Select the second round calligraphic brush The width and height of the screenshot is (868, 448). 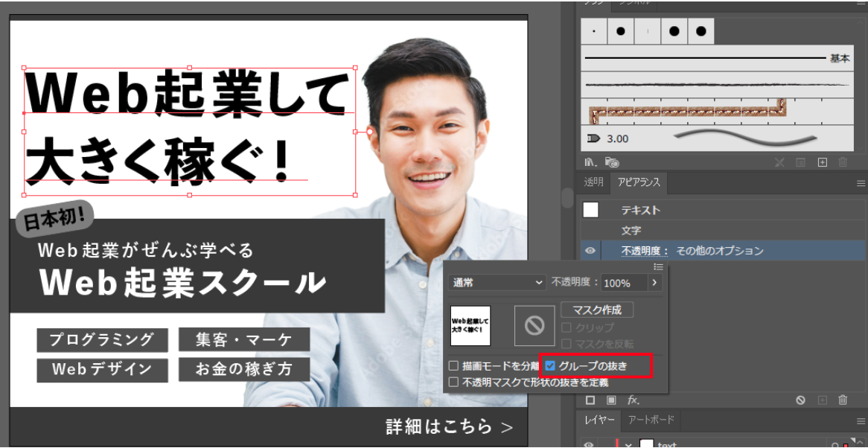pyautogui.click(x=621, y=31)
